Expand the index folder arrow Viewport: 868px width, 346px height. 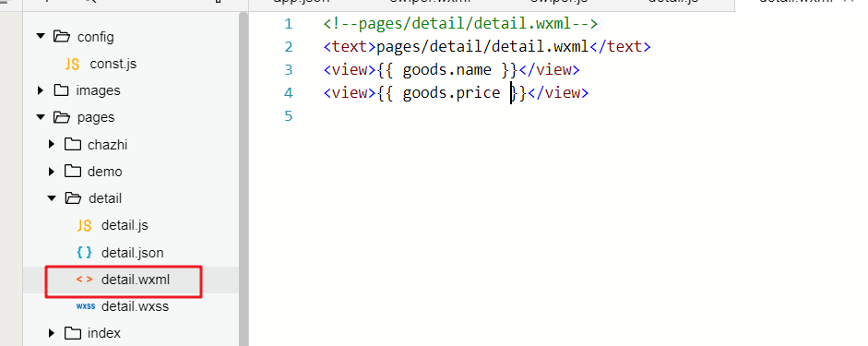pyautogui.click(x=52, y=333)
